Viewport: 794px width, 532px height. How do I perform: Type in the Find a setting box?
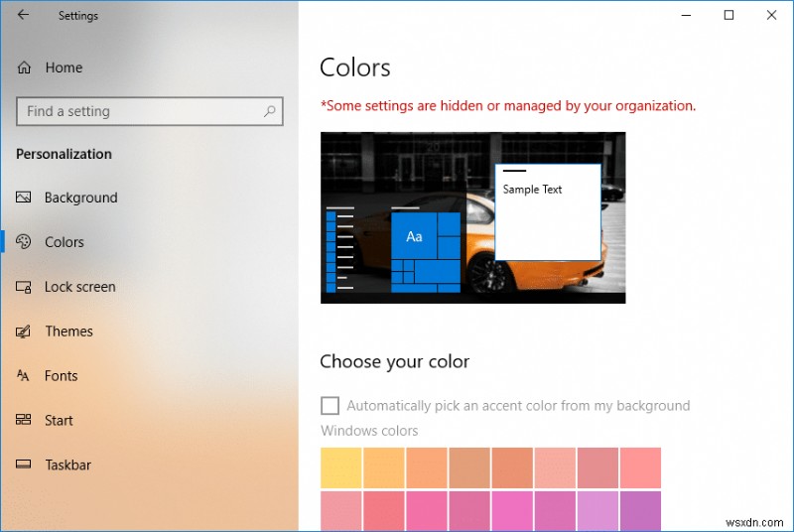click(x=139, y=111)
